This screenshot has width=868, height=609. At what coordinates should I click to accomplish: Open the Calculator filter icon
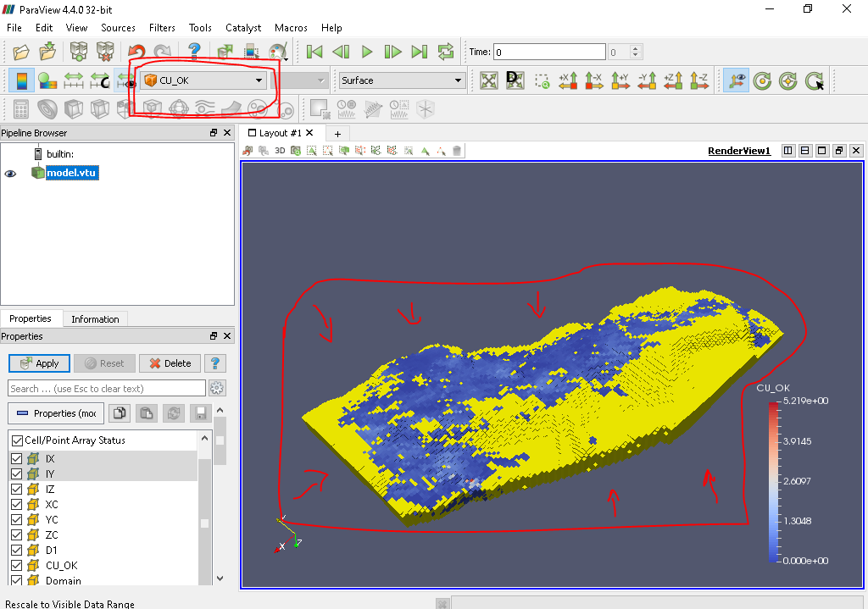21,109
